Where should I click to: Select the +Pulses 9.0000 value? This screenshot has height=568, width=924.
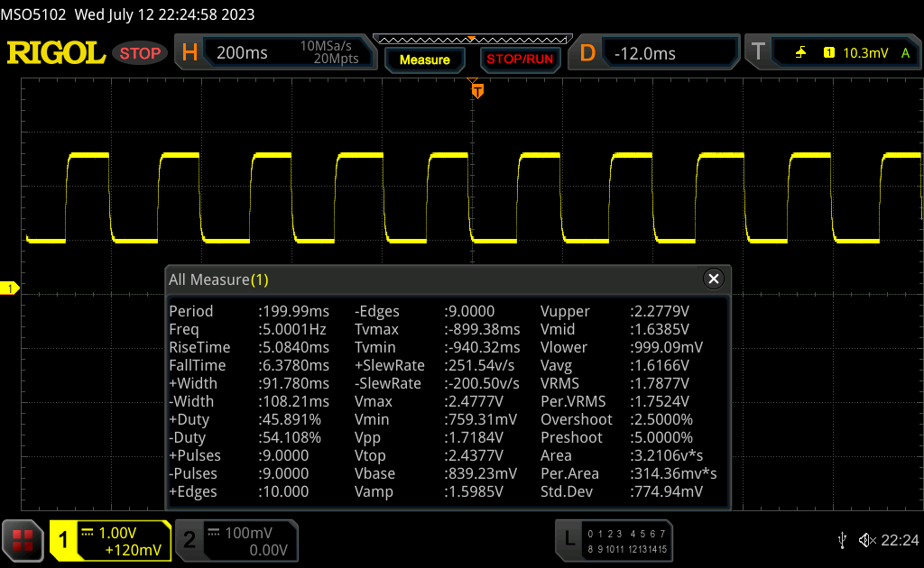(282, 455)
